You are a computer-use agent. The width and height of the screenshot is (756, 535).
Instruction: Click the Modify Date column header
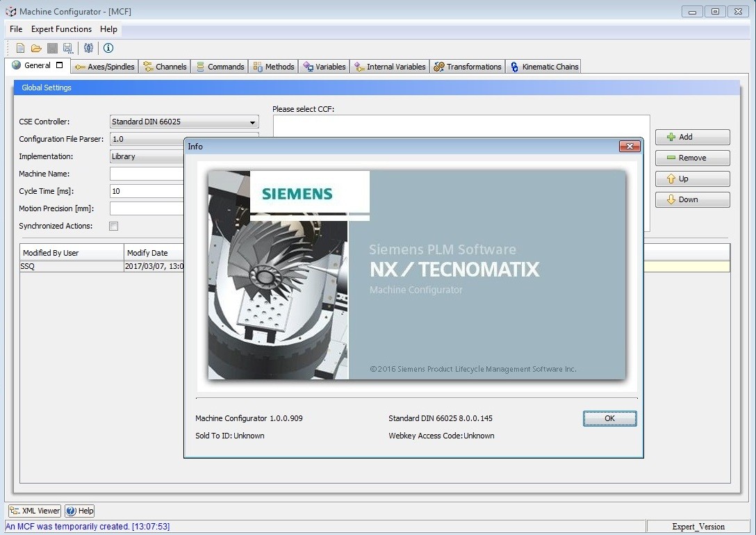(154, 252)
